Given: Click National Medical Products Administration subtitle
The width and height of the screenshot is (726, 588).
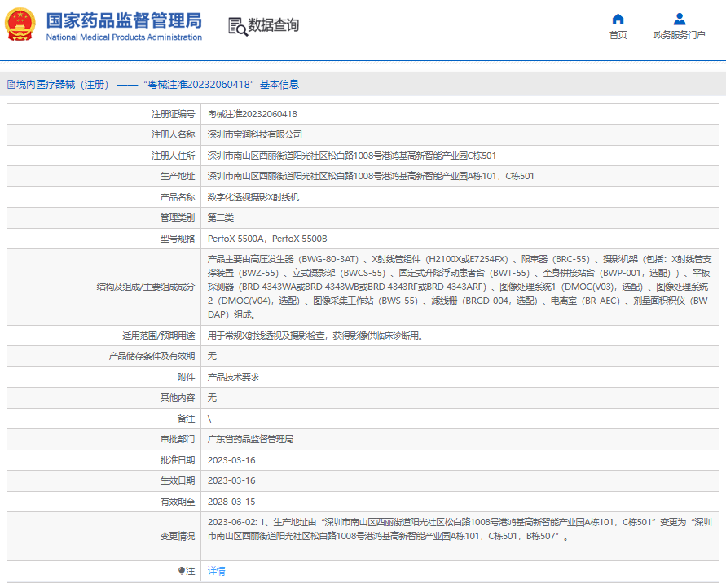Looking at the screenshot, I should point(124,37).
